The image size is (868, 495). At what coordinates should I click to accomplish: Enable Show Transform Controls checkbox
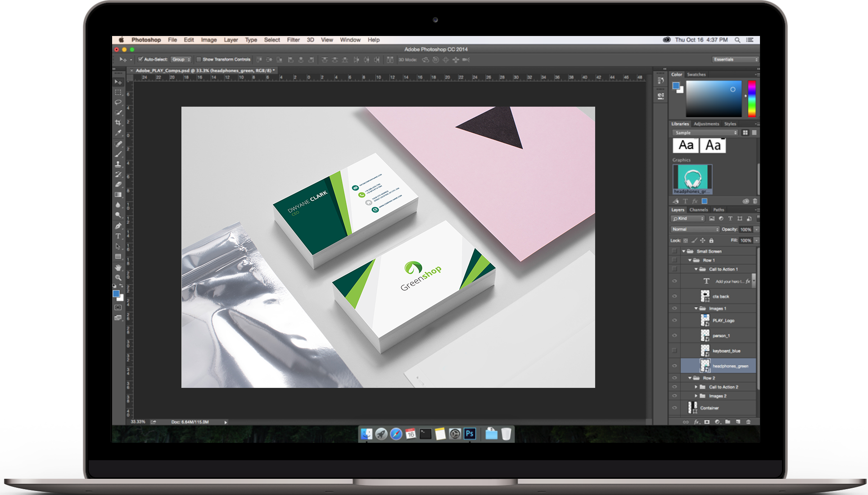199,59
